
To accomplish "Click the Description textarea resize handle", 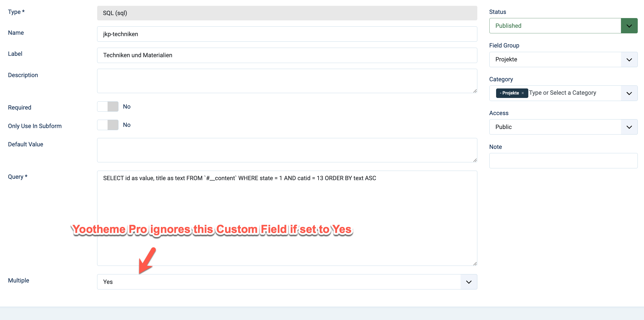I will [x=475, y=91].
